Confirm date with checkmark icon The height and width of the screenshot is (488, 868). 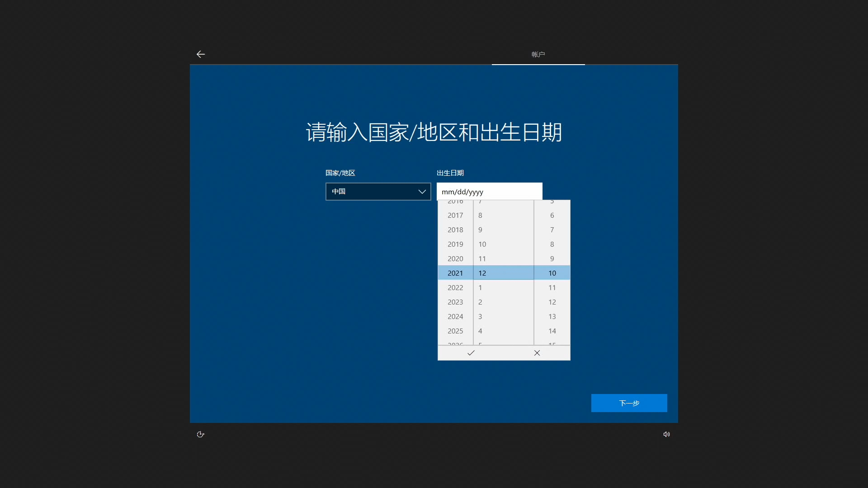(x=471, y=353)
